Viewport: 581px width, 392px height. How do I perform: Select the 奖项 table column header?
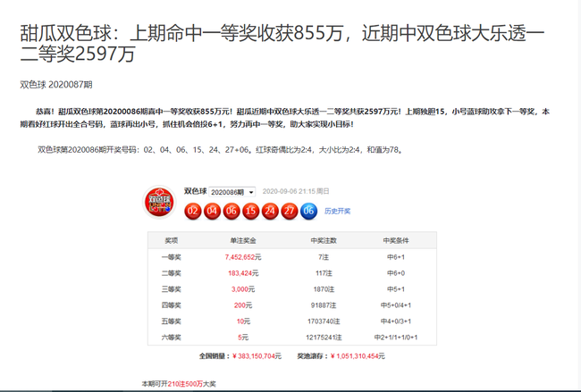[172, 240]
